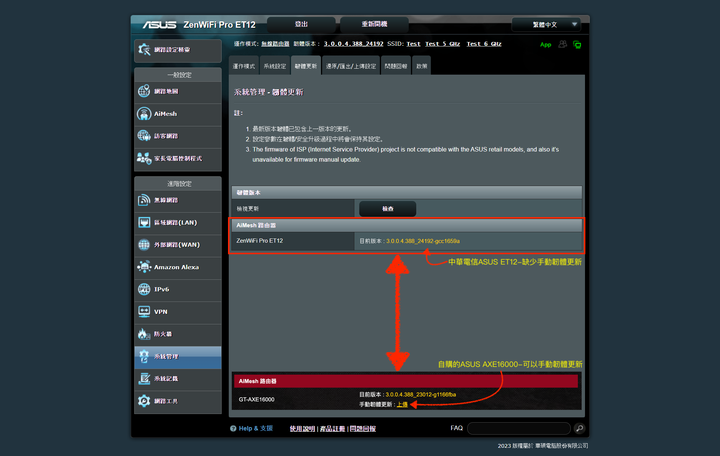Click the GT-AXE16000 row label
Screen dimensions: 720x456
256,400
